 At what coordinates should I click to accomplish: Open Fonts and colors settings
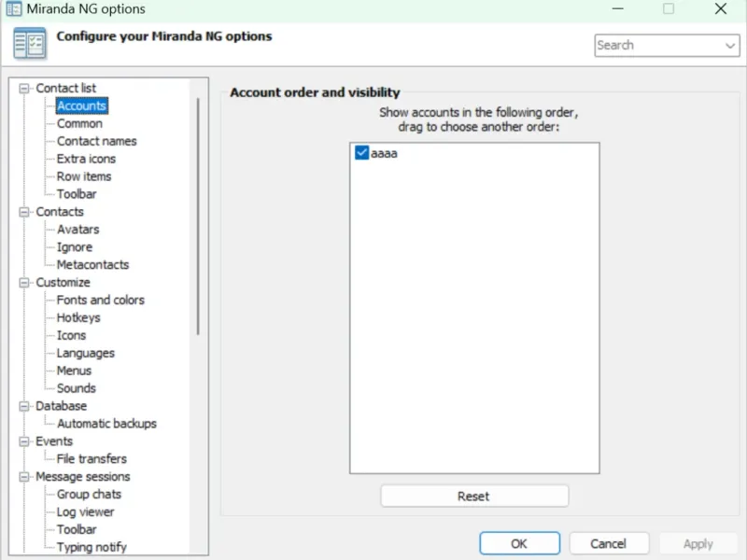tap(101, 300)
